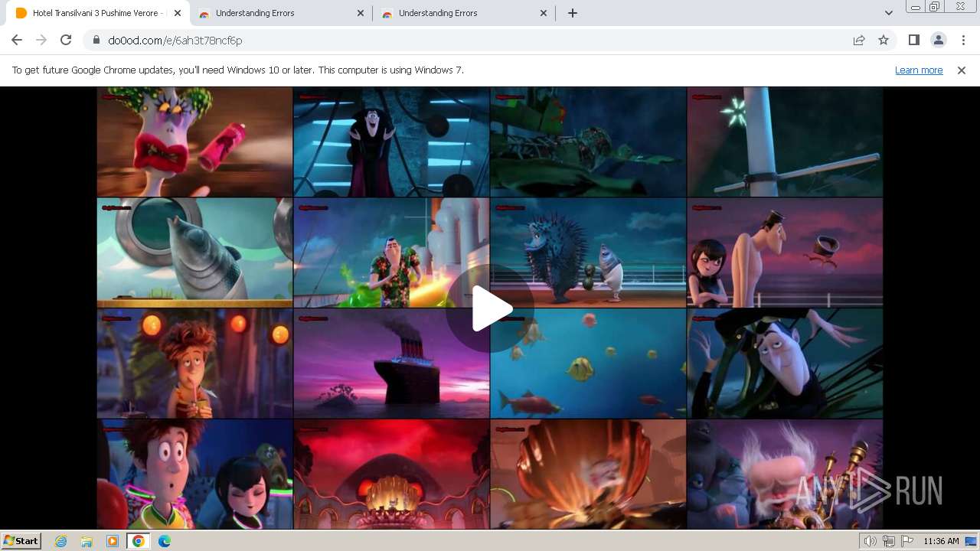Open the Chrome three-dot menu
Image resolution: width=980 pixels, height=551 pixels.
963,40
